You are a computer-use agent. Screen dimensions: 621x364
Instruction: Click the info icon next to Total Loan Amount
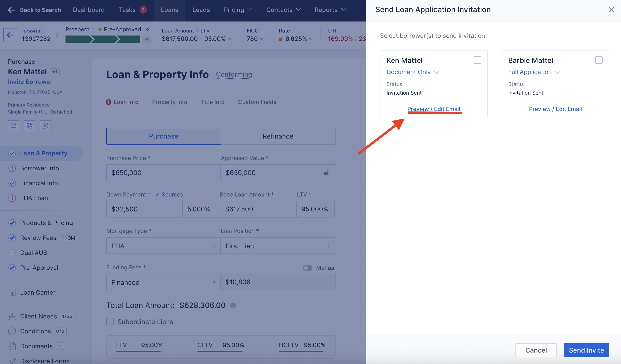[233, 305]
